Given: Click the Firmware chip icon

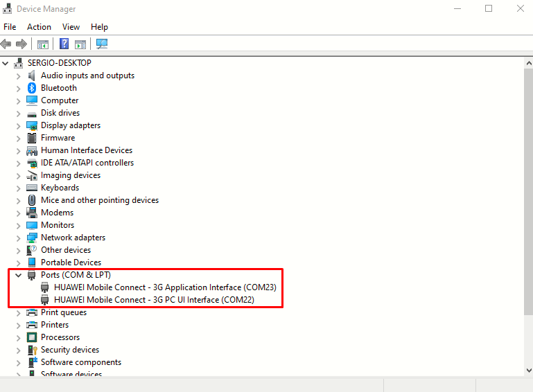Looking at the screenshot, I should (32, 138).
